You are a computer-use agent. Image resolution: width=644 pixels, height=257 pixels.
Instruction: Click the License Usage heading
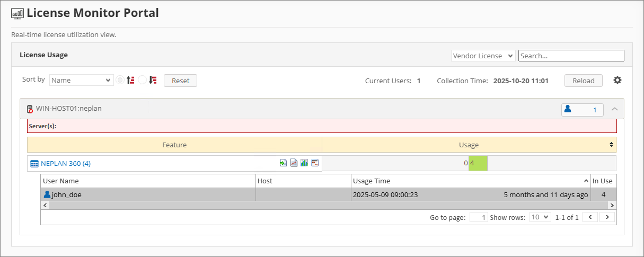[43, 55]
